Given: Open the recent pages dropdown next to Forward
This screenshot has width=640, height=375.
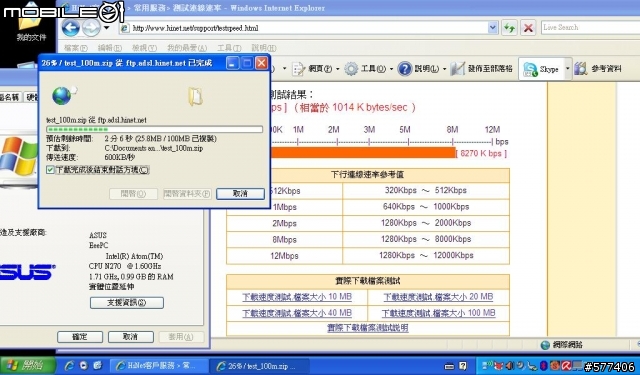Looking at the screenshot, I should [107, 28].
